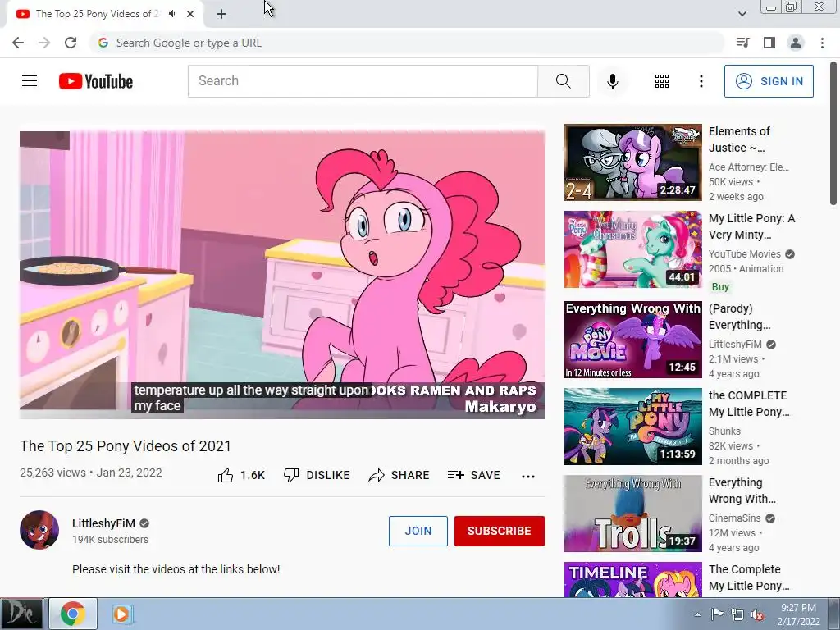840x630 pixels.
Task: Open 'Elements of Justice' title link
Action: [x=739, y=139]
